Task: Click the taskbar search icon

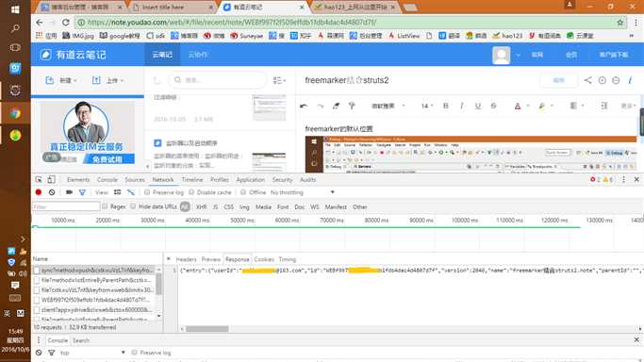Action: pos(15,28)
